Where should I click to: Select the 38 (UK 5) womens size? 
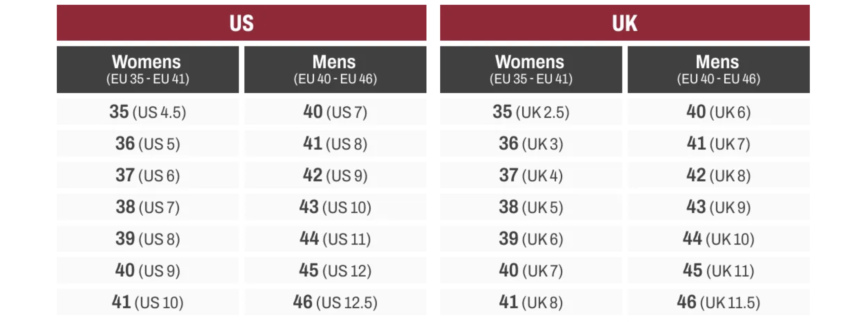point(531,207)
